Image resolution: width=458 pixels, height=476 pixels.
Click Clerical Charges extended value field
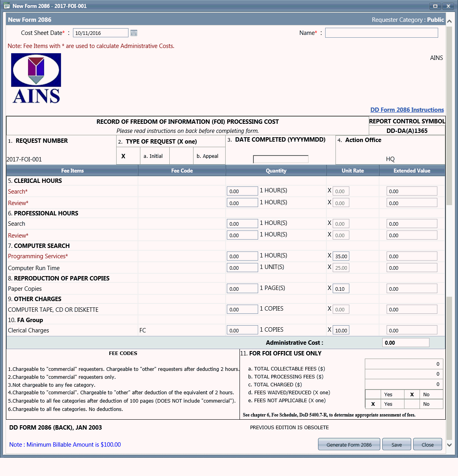(x=412, y=330)
